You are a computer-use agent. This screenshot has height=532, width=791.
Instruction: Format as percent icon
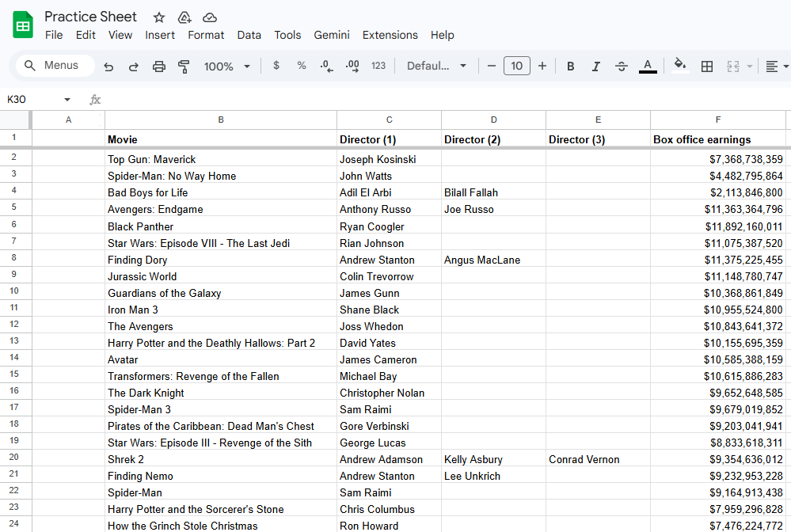302,66
